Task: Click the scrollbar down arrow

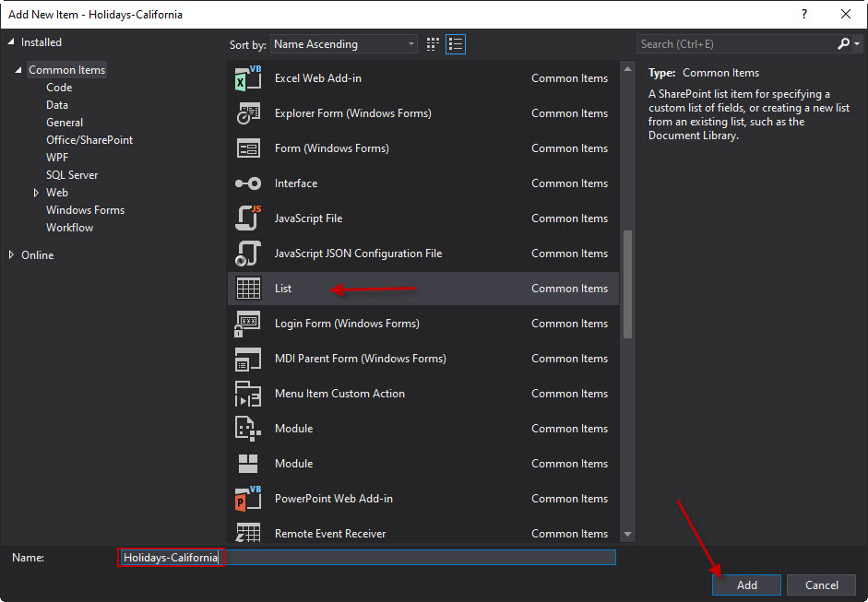Action: pyautogui.click(x=627, y=534)
